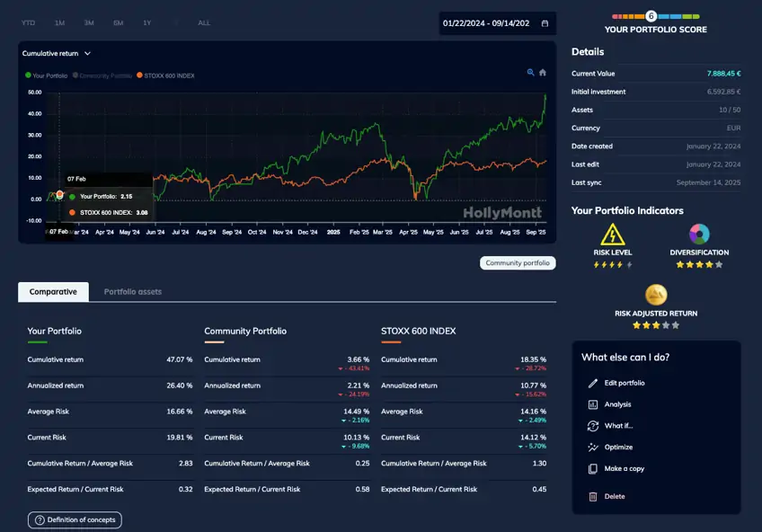Select the Optimize option
The image size is (762, 532).
click(618, 448)
